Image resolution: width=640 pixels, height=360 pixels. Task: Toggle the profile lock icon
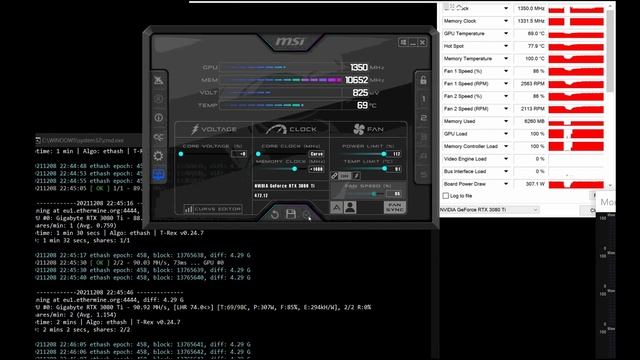[x=423, y=80]
